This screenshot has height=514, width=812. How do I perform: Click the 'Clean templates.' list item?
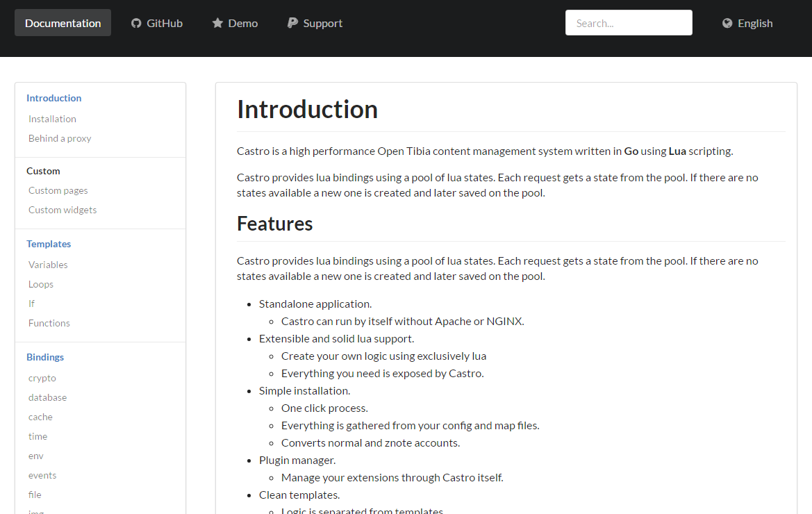coord(299,495)
